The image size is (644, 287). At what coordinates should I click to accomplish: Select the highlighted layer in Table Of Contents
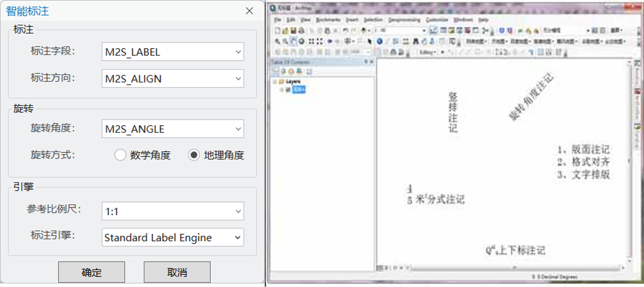point(299,90)
